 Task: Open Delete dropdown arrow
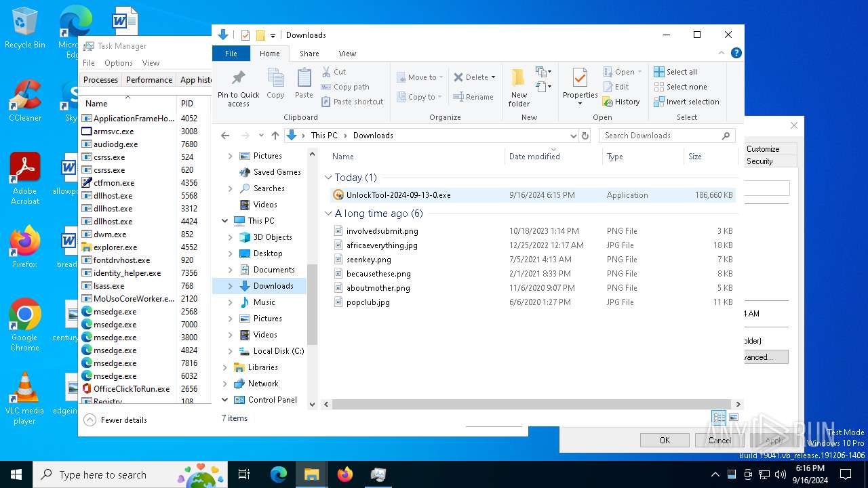[493, 77]
